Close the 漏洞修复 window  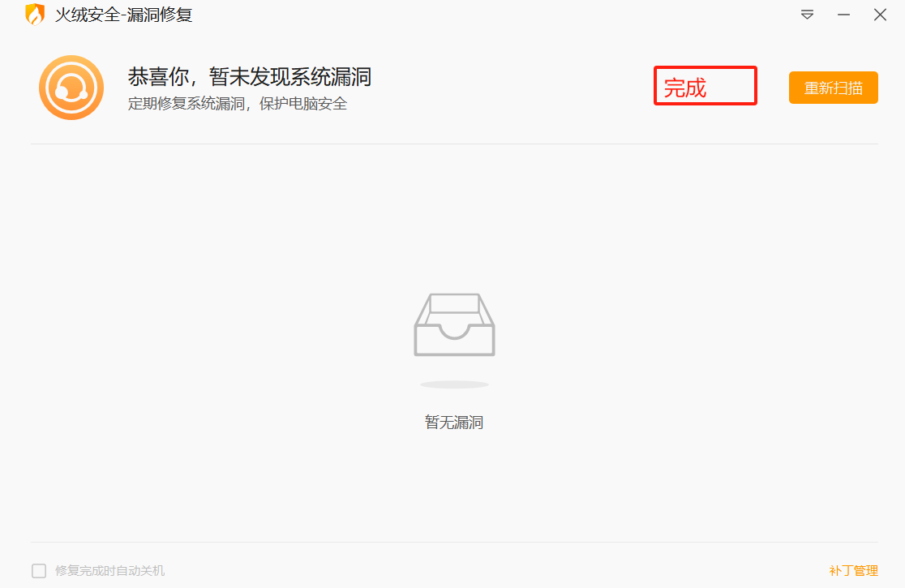pos(880,15)
